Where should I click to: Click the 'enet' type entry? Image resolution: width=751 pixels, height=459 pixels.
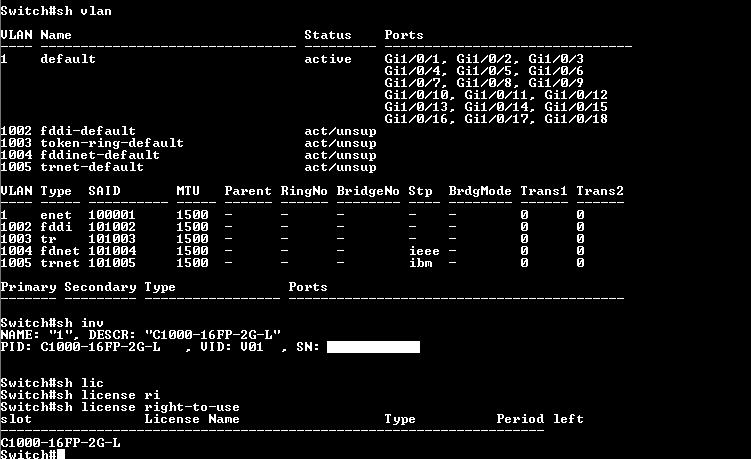coord(56,215)
